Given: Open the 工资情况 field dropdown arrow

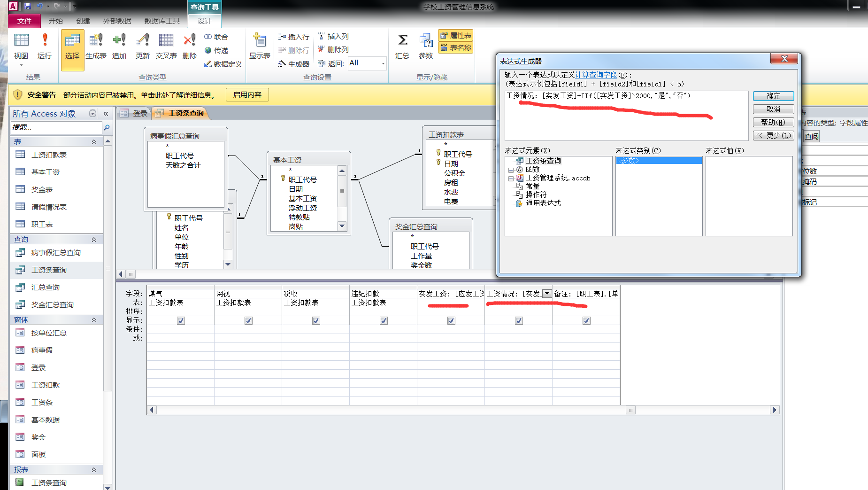Looking at the screenshot, I should coord(547,294).
